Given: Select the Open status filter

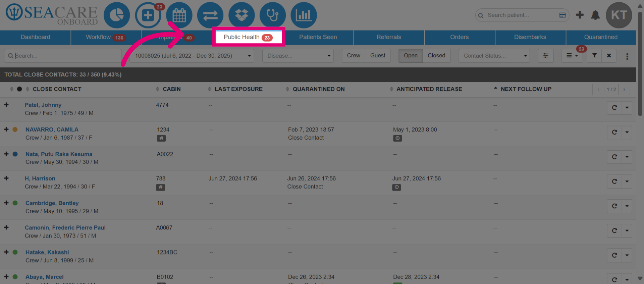Looking at the screenshot, I should point(411,56).
